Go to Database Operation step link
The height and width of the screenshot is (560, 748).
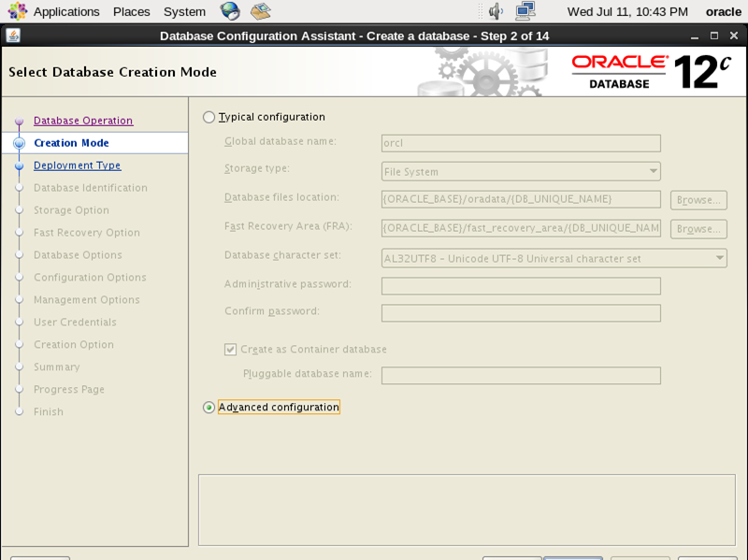[83, 121]
